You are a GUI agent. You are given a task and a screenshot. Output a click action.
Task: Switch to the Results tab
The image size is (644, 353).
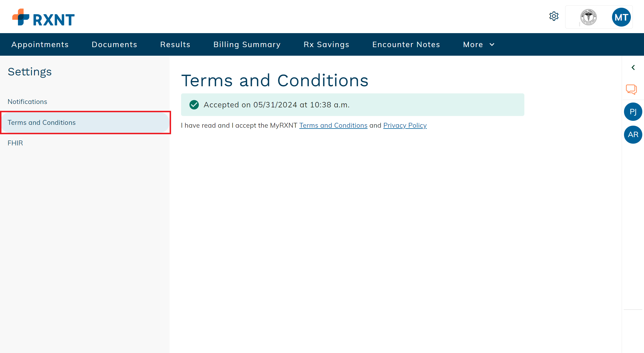tap(175, 45)
